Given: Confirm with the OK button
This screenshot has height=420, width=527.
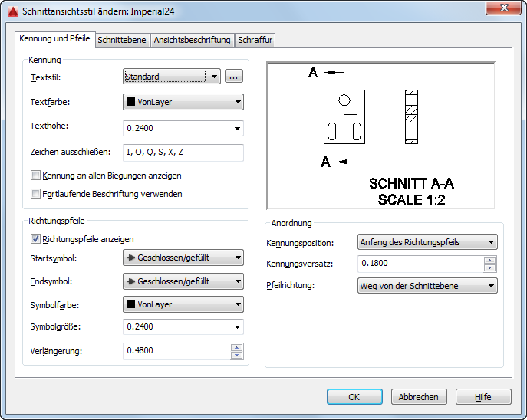Looking at the screenshot, I should pyautogui.click(x=354, y=397).
